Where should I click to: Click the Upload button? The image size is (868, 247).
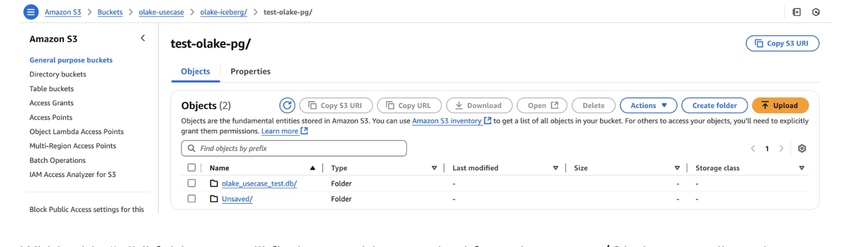click(780, 105)
